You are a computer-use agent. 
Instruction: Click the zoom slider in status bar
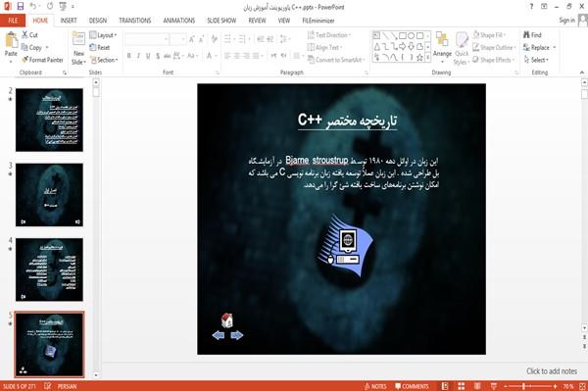tap(523, 386)
